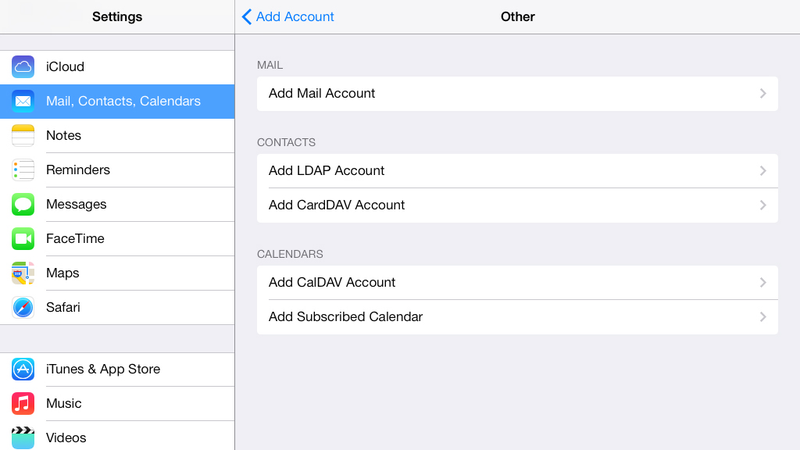This screenshot has height=450, width=800.
Task: Choose Add CardDAV Account
Action: pos(517,205)
